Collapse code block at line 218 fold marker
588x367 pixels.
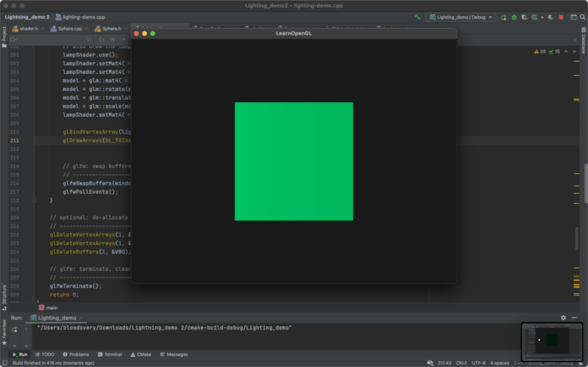pyautogui.click(x=34, y=200)
